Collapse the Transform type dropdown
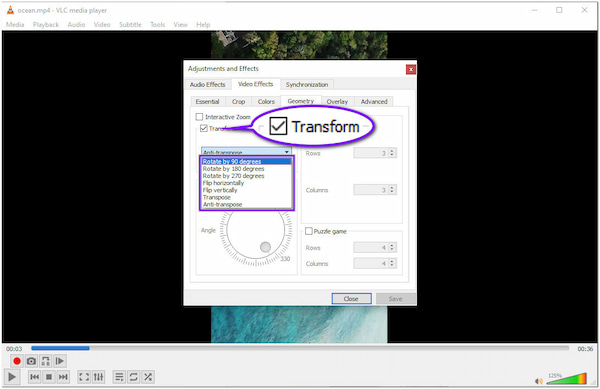The width and height of the screenshot is (600, 389). coord(286,152)
